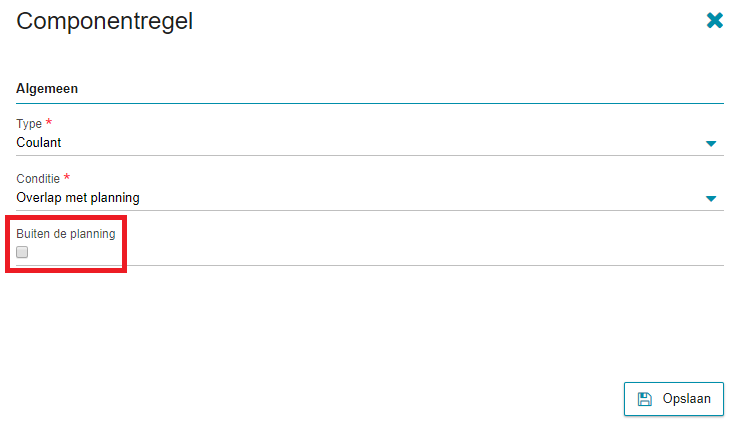Viewport: 740px width, 424px height.
Task: Click the red asterisk beside Conditie
Action: [67, 177]
